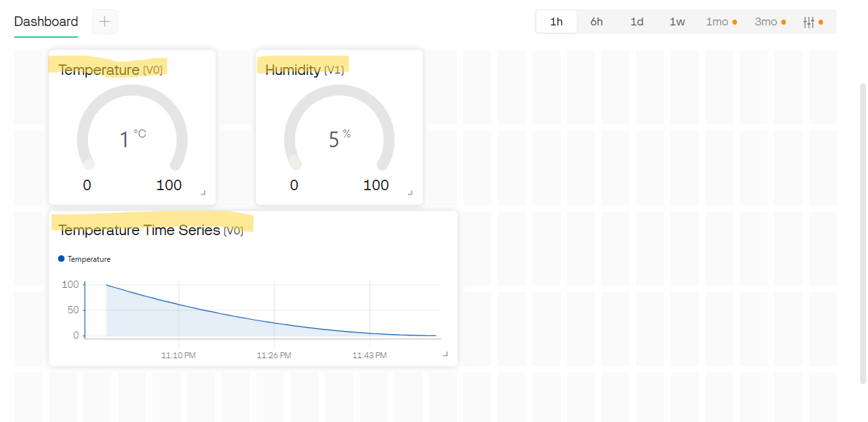Click the Temperature gauge title
The width and height of the screenshot is (868, 422).
coord(99,70)
